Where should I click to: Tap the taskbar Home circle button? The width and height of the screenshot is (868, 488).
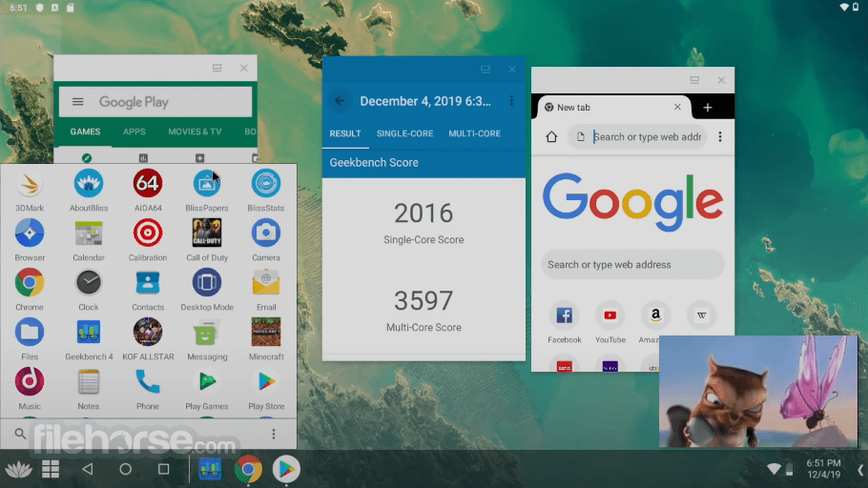coord(126,469)
